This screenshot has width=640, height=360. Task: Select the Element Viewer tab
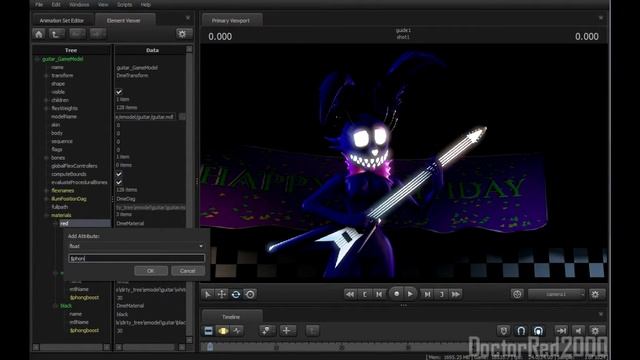coord(124,20)
